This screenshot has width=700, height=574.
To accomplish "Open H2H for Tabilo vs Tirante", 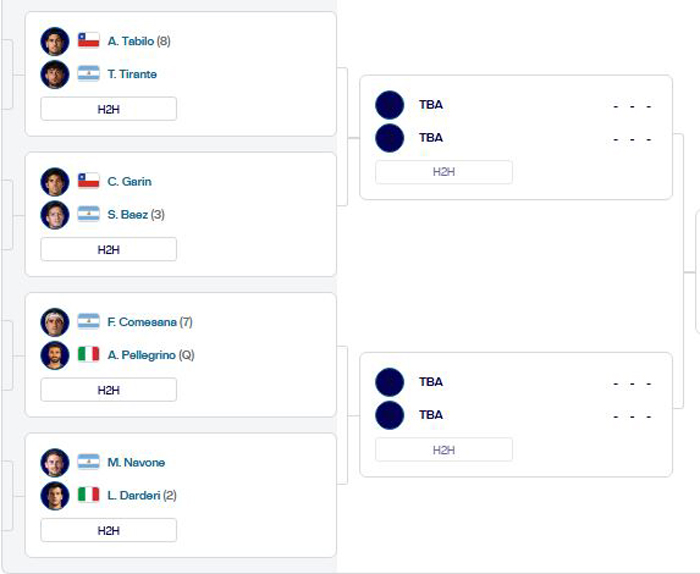I will tap(108, 109).
